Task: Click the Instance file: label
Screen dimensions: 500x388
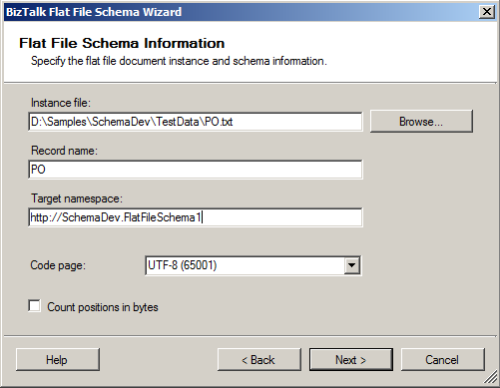Action: [x=61, y=103]
